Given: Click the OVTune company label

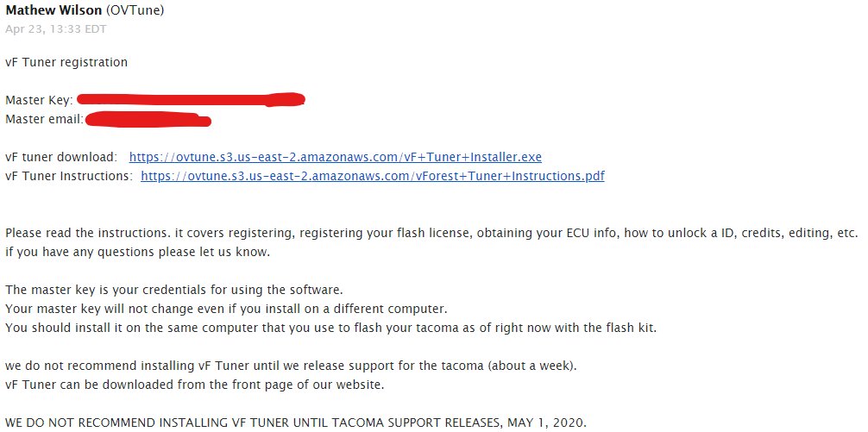Looking at the screenshot, I should [x=134, y=10].
